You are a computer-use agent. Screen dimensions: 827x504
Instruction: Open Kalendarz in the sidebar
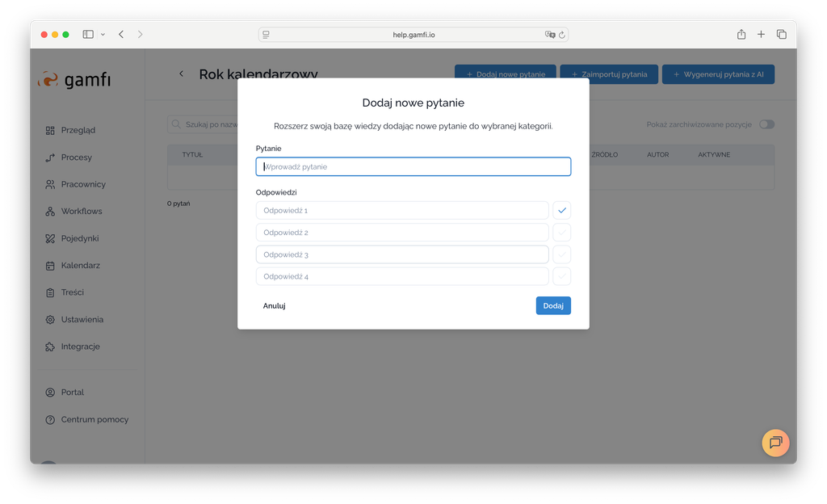tap(80, 265)
